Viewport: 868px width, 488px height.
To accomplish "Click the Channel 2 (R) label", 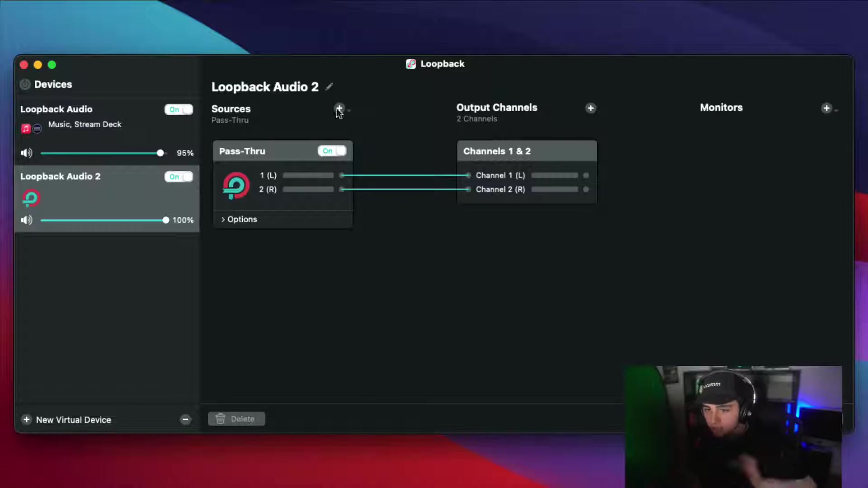I will (x=500, y=189).
